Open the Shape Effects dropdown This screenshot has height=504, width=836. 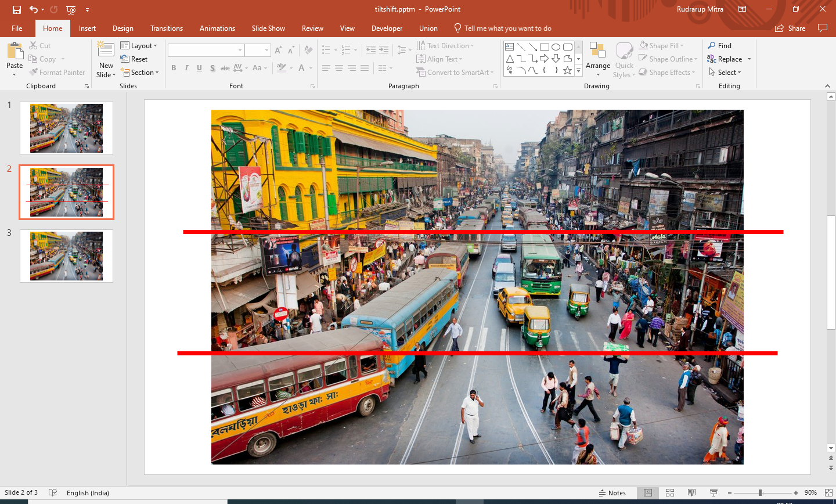(666, 73)
